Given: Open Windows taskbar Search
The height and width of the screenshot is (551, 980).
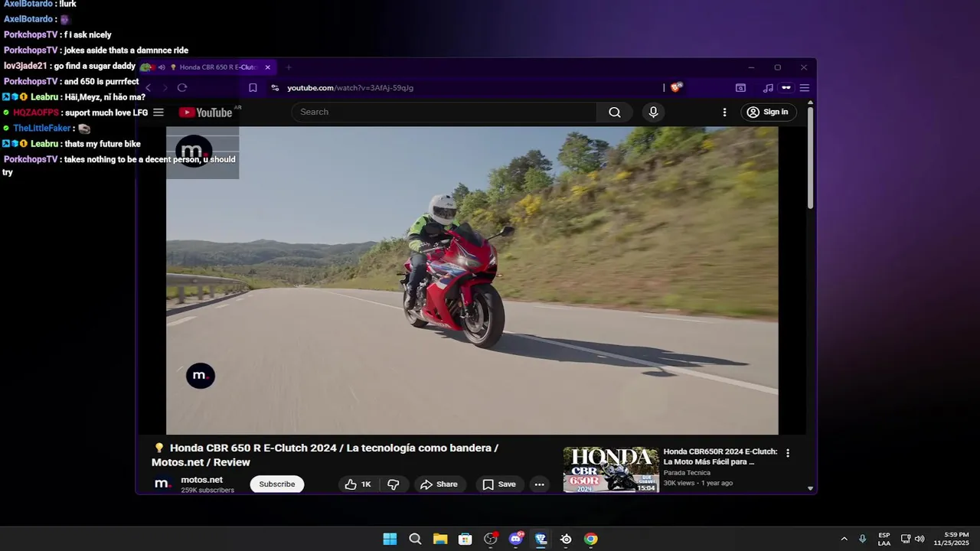Looking at the screenshot, I should [x=415, y=539].
